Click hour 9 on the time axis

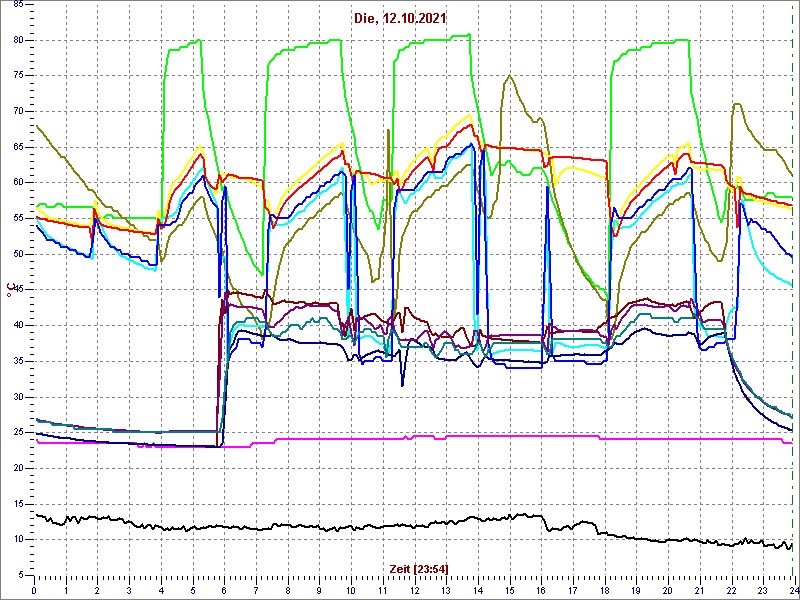click(319, 590)
